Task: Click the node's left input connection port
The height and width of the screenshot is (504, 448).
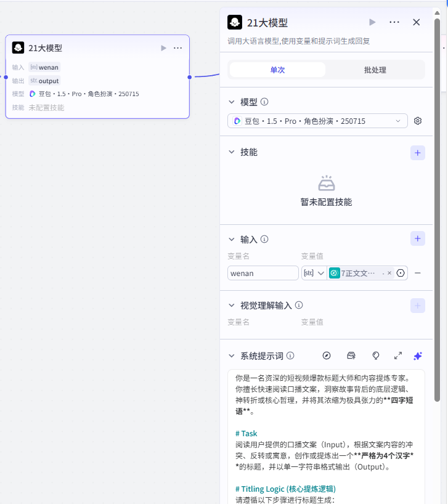Action: tap(6, 77)
